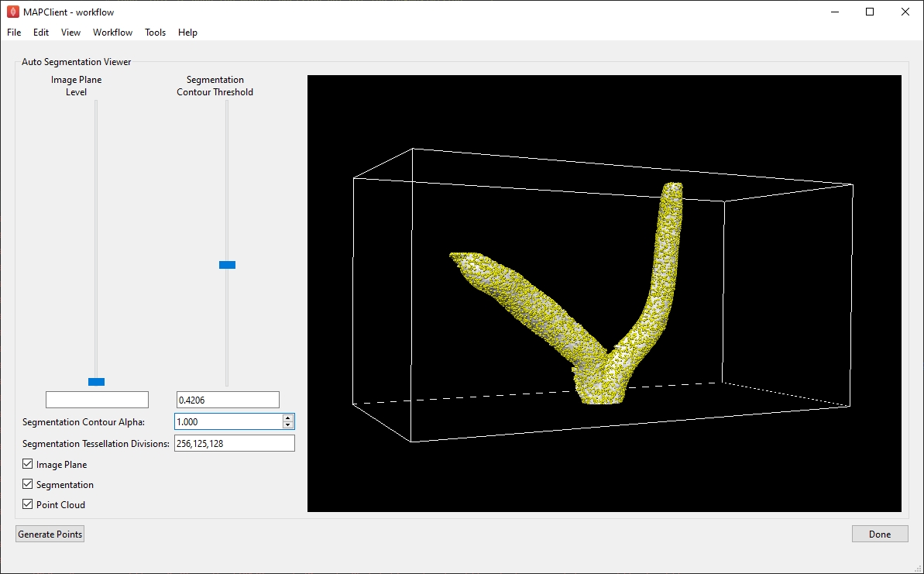Image resolution: width=924 pixels, height=574 pixels.
Task: Increase Contour Alpha with up arrow
Action: (x=287, y=418)
